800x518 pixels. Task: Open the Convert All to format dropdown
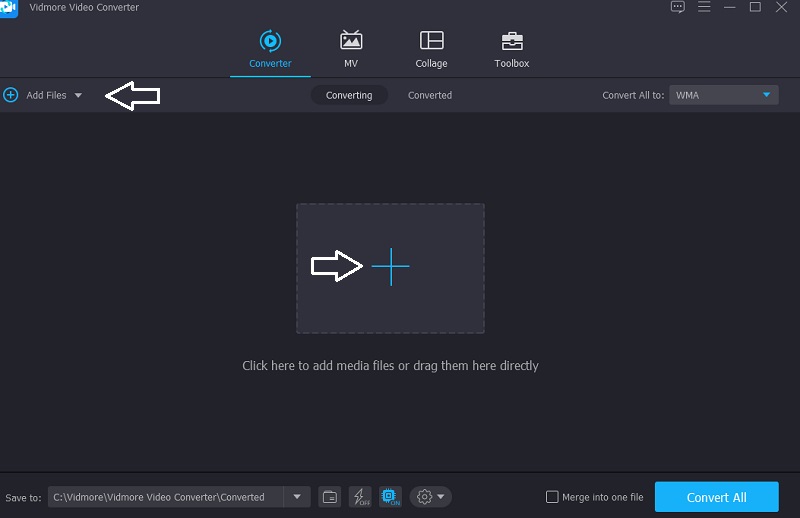tap(724, 95)
